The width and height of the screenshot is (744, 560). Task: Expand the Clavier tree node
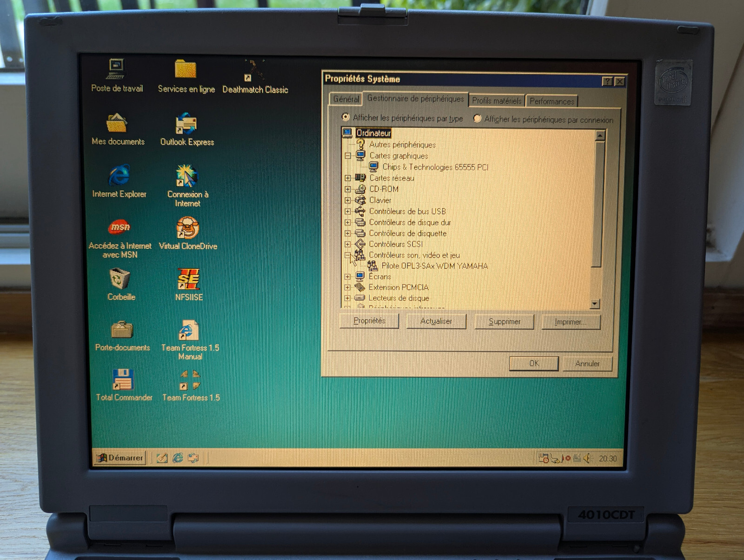347,200
